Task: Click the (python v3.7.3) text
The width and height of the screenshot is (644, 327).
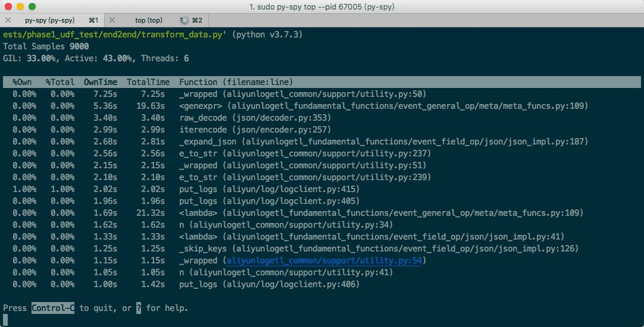Action: [267, 34]
